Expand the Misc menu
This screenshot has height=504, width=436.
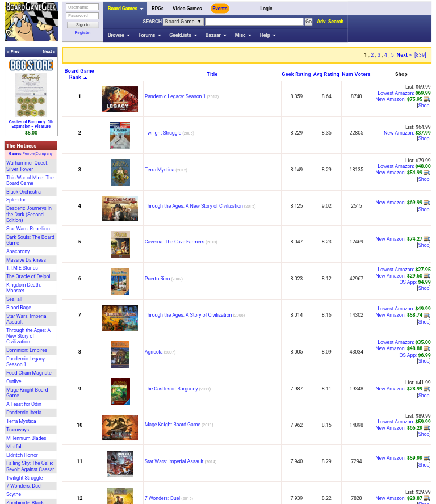[x=243, y=35]
